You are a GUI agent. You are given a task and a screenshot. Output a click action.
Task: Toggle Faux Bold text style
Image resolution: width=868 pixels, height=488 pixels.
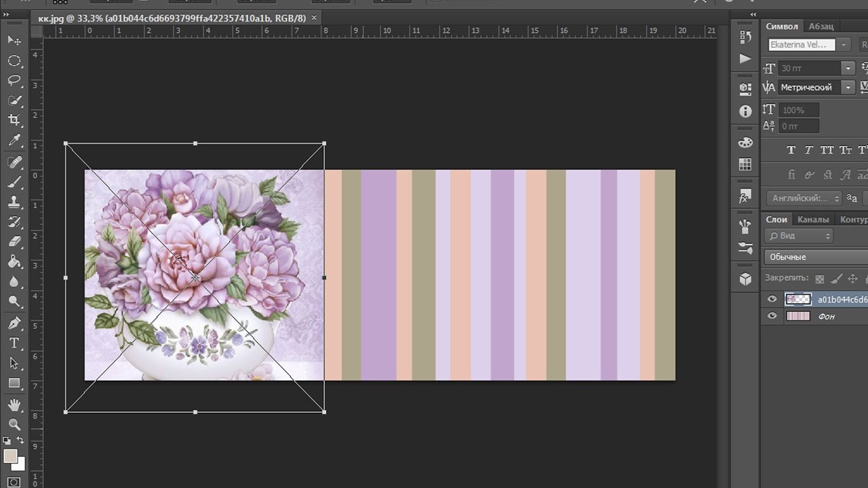point(791,150)
